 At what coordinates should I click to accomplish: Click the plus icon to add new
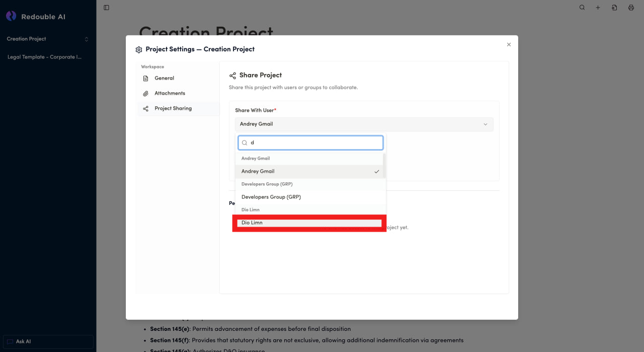pos(598,8)
